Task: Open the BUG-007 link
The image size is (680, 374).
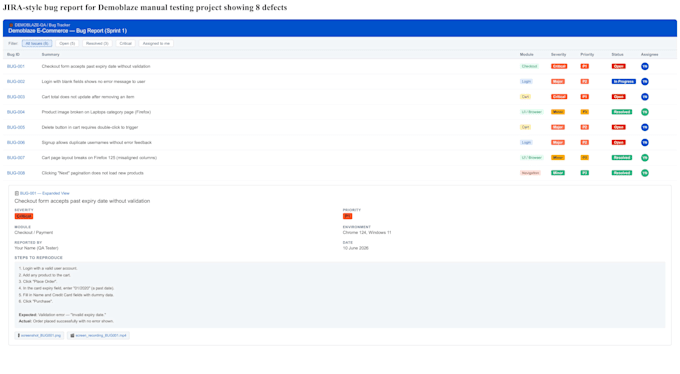Action: 16,157
